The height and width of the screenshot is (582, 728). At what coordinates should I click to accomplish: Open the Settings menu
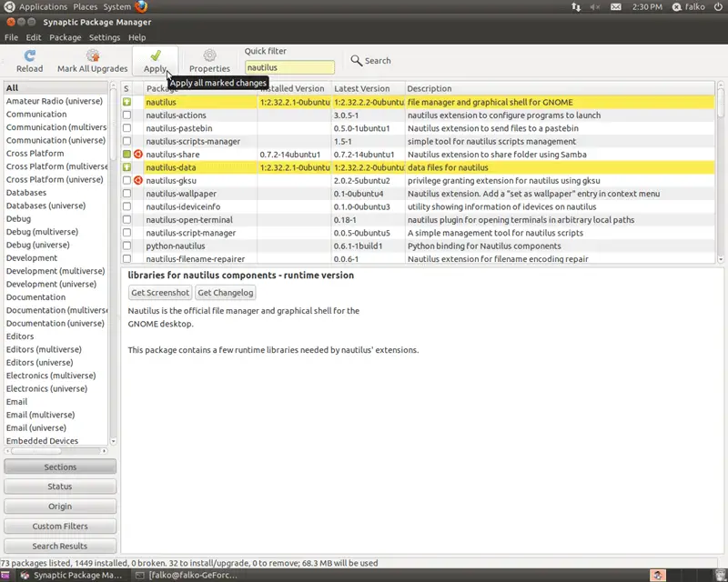105,37
